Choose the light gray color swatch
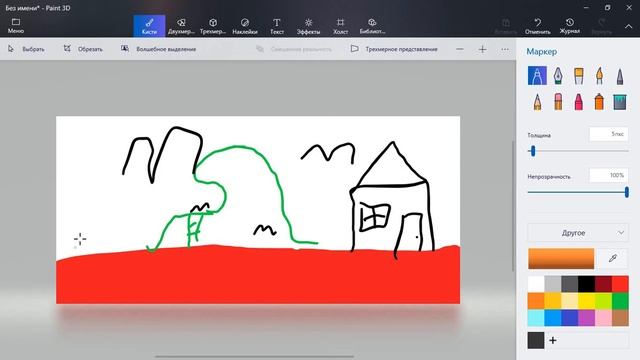Screen dimensions: 640x360 553,284
